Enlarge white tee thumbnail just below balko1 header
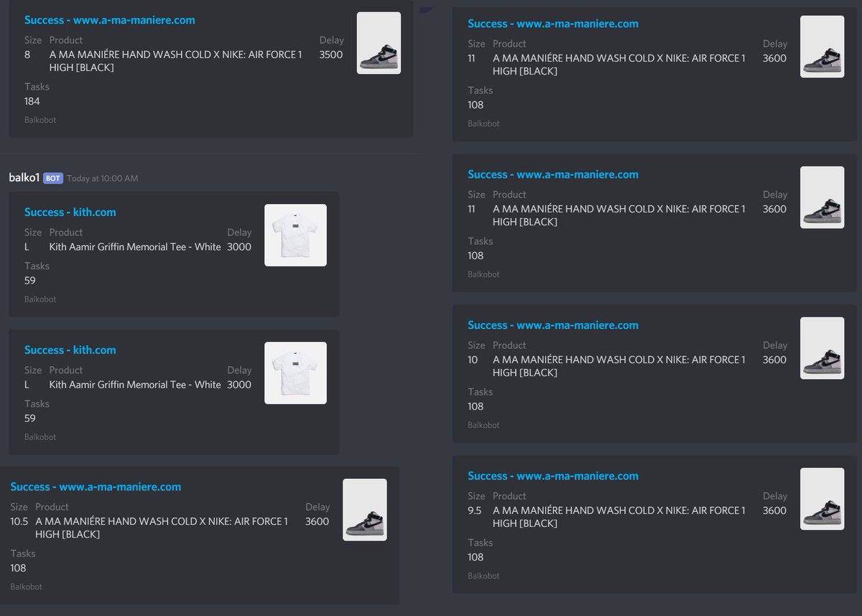Screen dimensions: 862x616 click(295, 235)
